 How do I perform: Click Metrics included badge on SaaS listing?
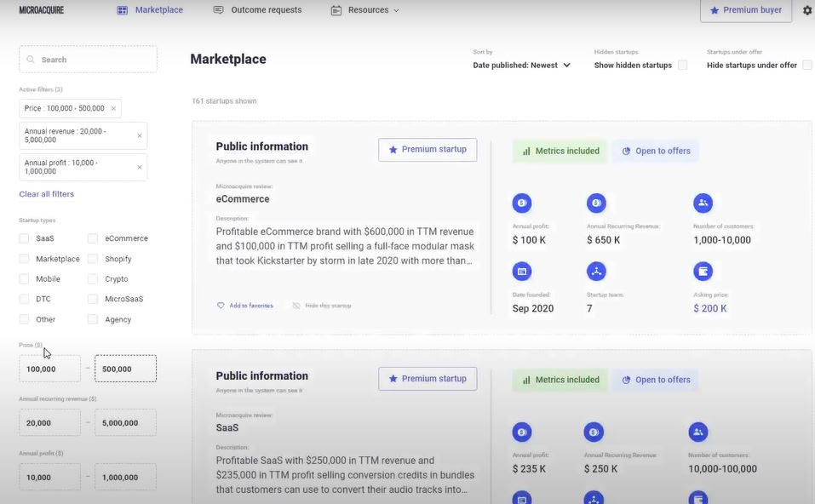[x=560, y=380]
